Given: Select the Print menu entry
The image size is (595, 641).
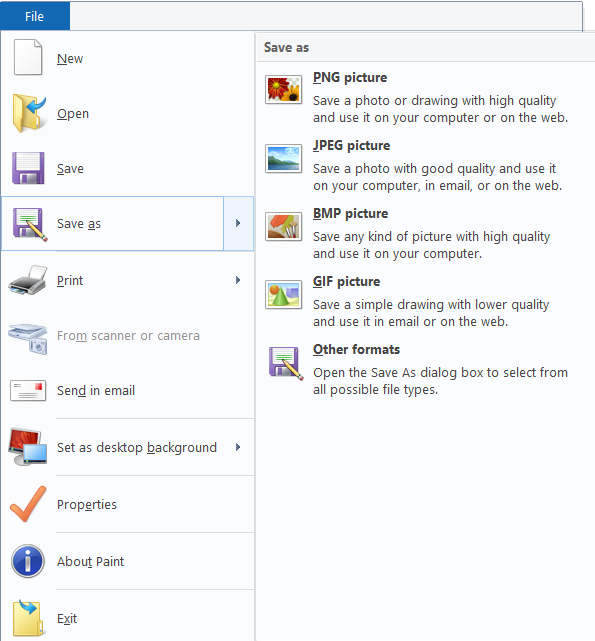Looking at the screenshot, I should point(127,280).
